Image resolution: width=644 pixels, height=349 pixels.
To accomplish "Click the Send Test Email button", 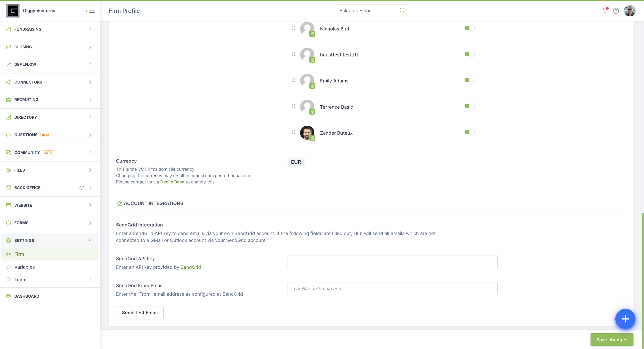I will [140, 312].
